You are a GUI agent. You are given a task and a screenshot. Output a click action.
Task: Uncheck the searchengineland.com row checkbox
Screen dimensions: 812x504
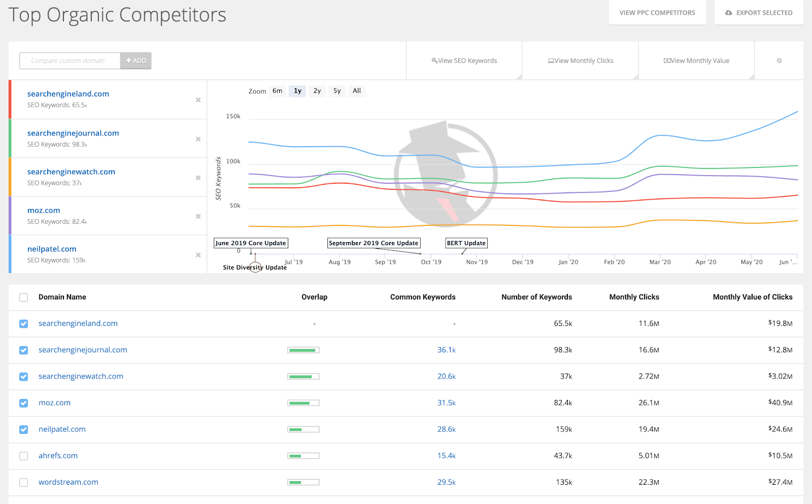click(24, 324)
